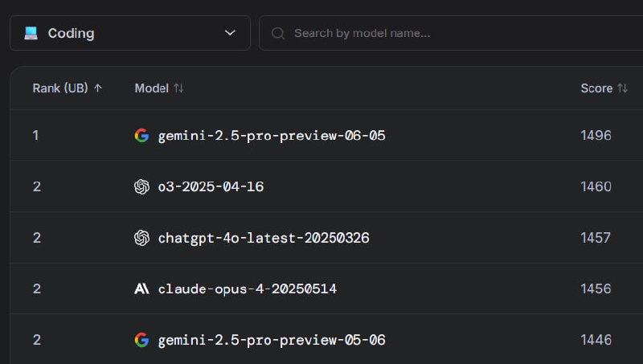Select score 1456

(x=596, y=288)
